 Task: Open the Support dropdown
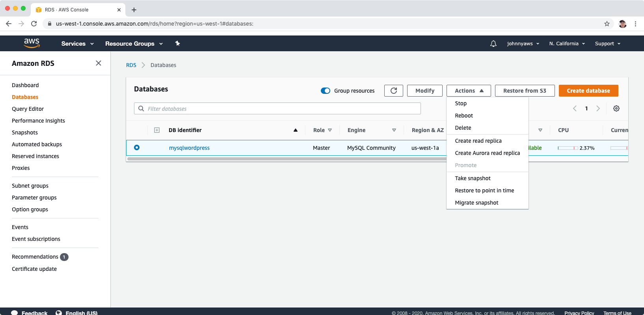608,44
